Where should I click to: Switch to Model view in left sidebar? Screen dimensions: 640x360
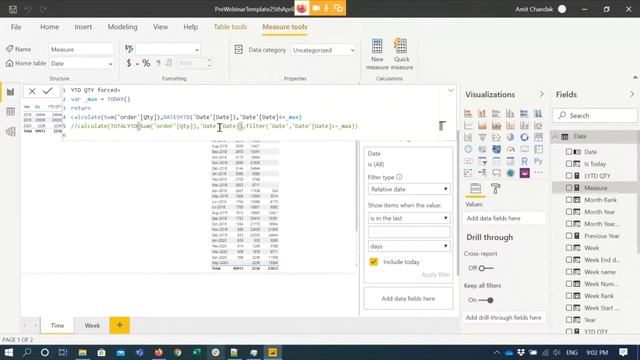pos(11,131)
